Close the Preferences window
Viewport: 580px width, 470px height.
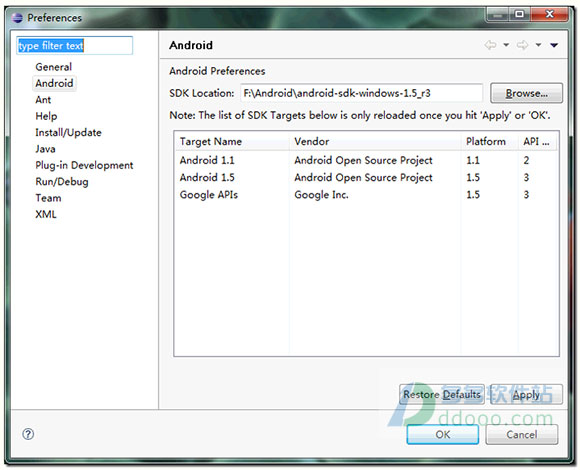click(x=549, y=14)
